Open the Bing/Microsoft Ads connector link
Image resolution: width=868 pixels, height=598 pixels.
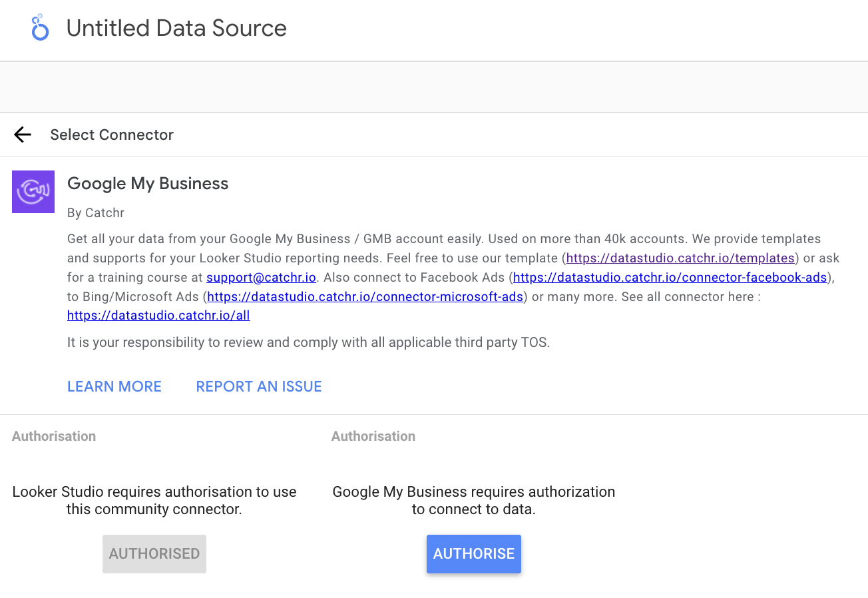(365, 296)
